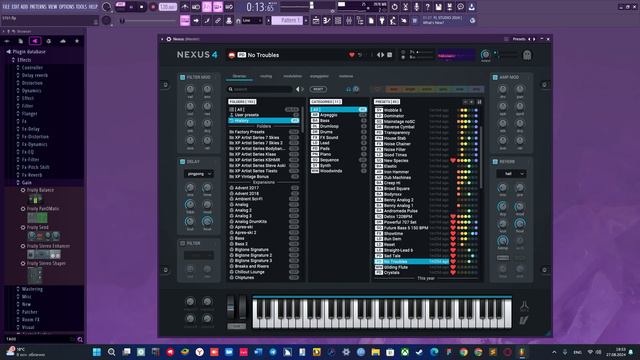Viewport: 640px width, 360px height.
Task: Click the save floppy icon in FL toolbar
Action: 438,7
